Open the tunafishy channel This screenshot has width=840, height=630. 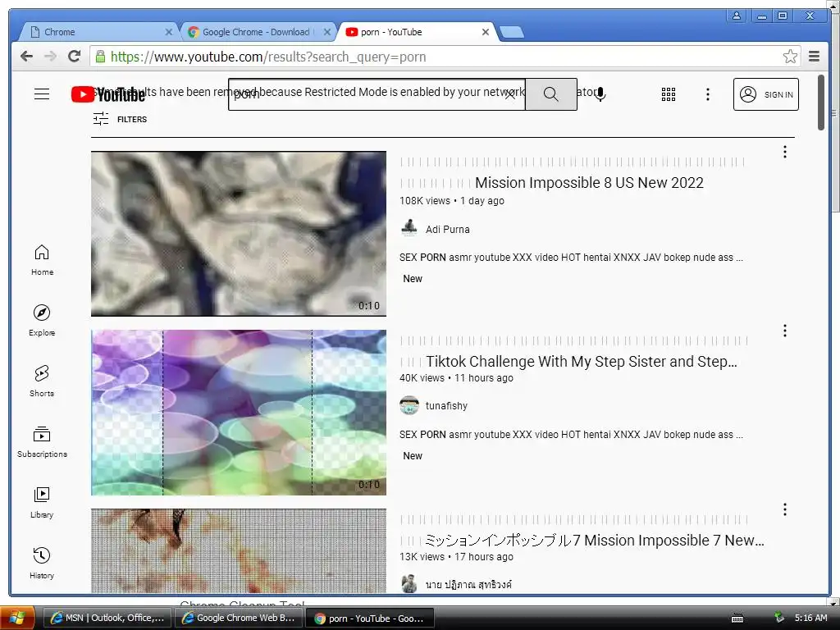(446, 405)
